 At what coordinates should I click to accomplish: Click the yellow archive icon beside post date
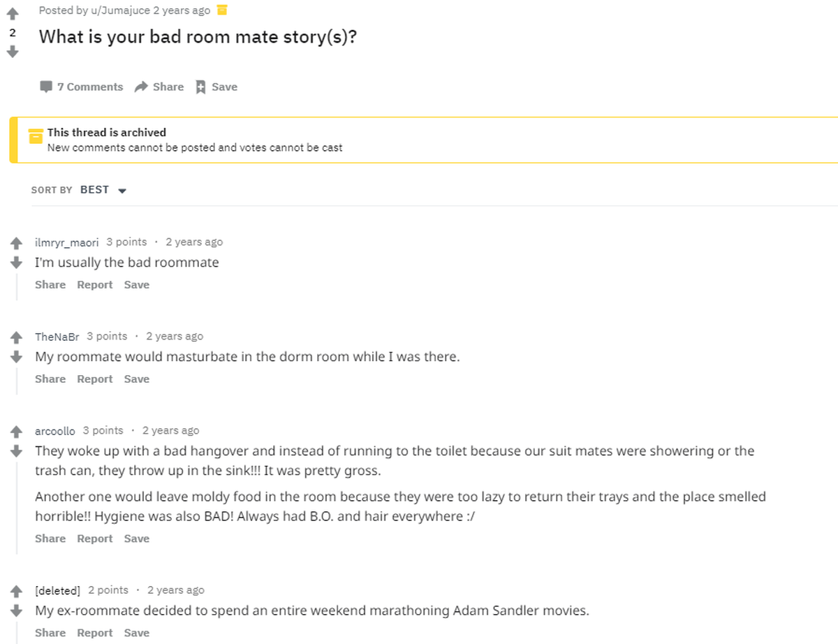coord(222,10)
